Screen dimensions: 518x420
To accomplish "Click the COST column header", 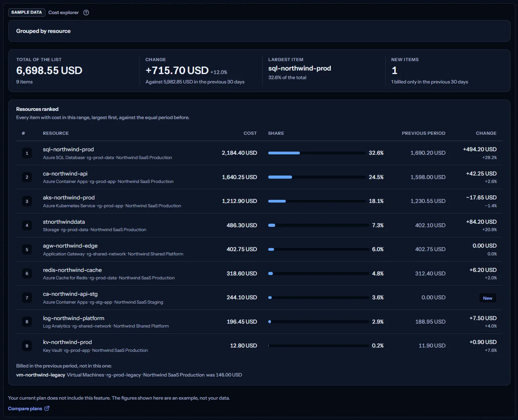I will pos(250,133).
